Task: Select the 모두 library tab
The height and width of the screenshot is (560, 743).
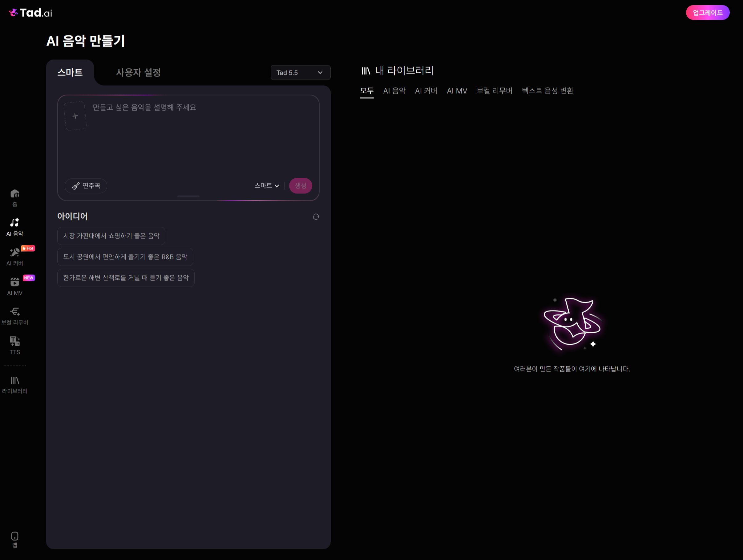Action: click(367, 91)
